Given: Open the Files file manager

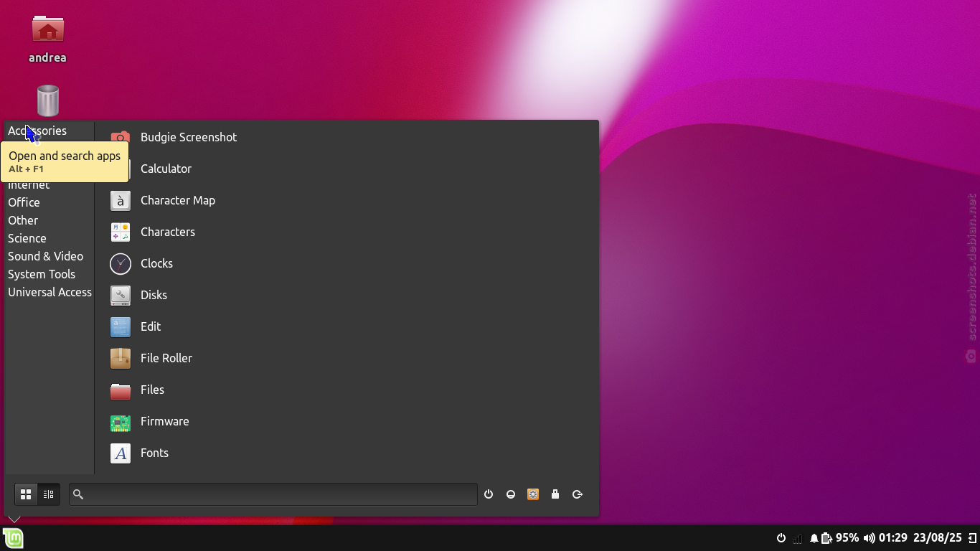Looking at the screenshot, I should pos(347,390).
